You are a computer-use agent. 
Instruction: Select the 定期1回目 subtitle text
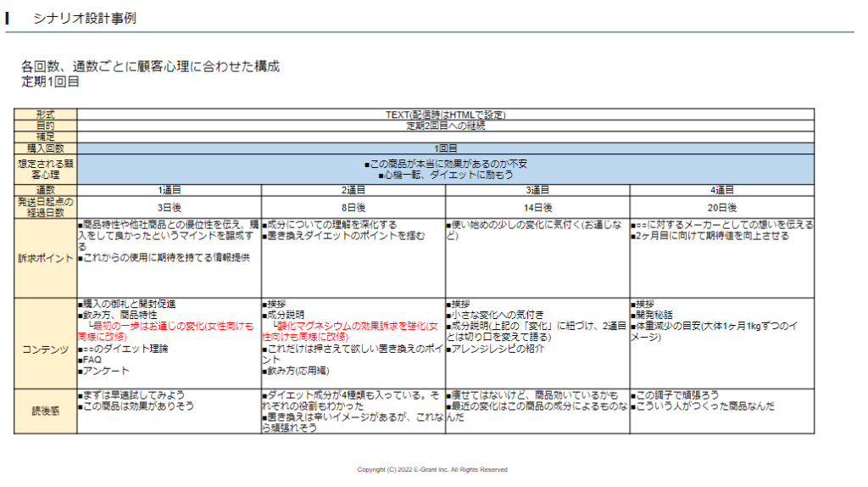pos(51,82)
